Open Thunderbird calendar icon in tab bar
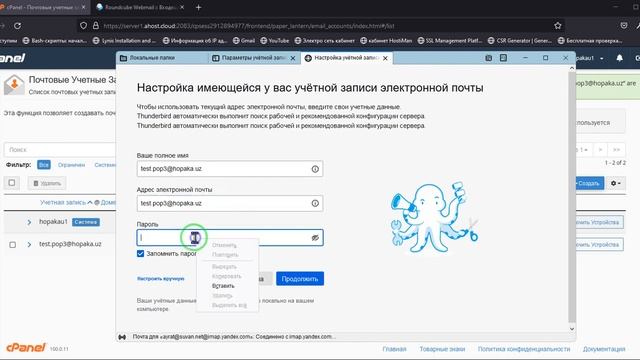Image resolution: width=640 pixels, height=360 pixels. [488, 58]
